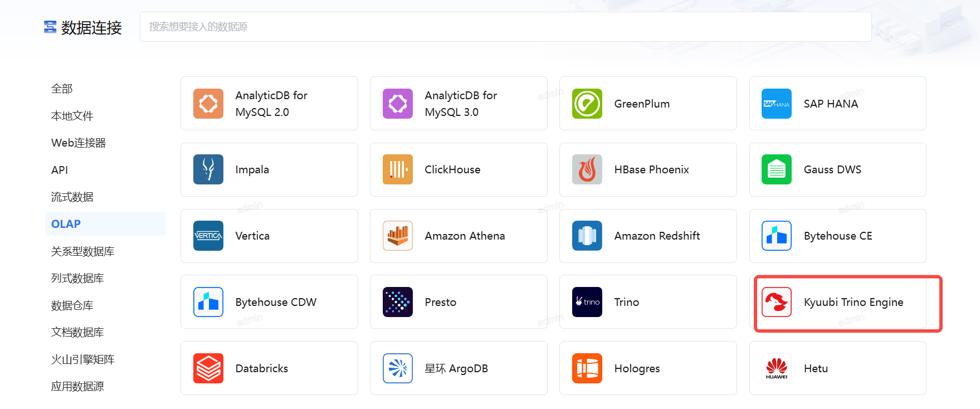Click the 星环 ArgoDB card
Viewport: 980px width, 409px height.
[458, 368]
